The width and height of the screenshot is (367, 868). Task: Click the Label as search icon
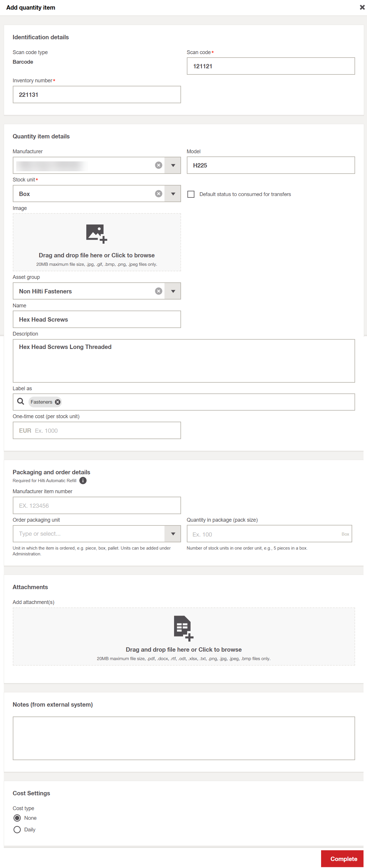(21, 402)
